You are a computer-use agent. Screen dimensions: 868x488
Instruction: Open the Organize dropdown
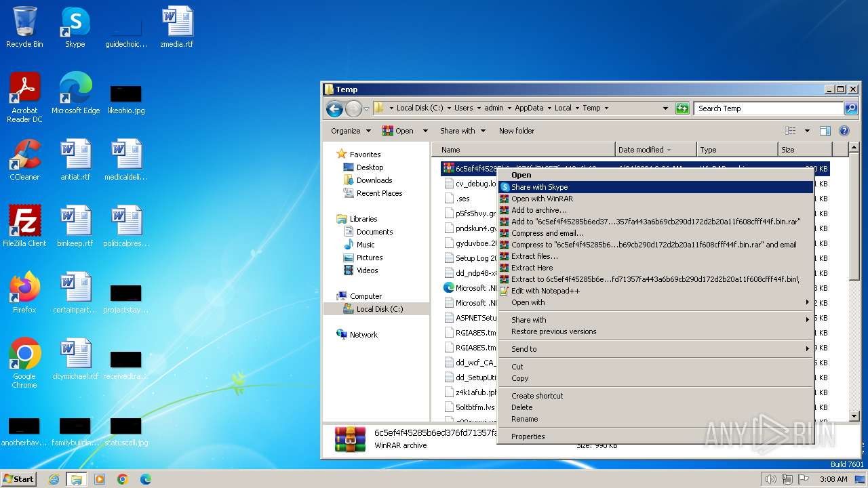[x=351, y=131]
